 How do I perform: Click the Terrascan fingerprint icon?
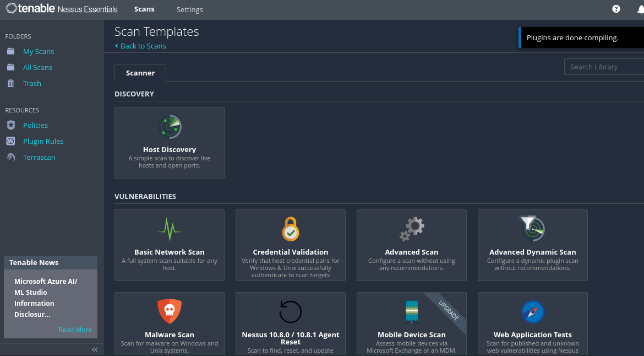pos(10,157)
